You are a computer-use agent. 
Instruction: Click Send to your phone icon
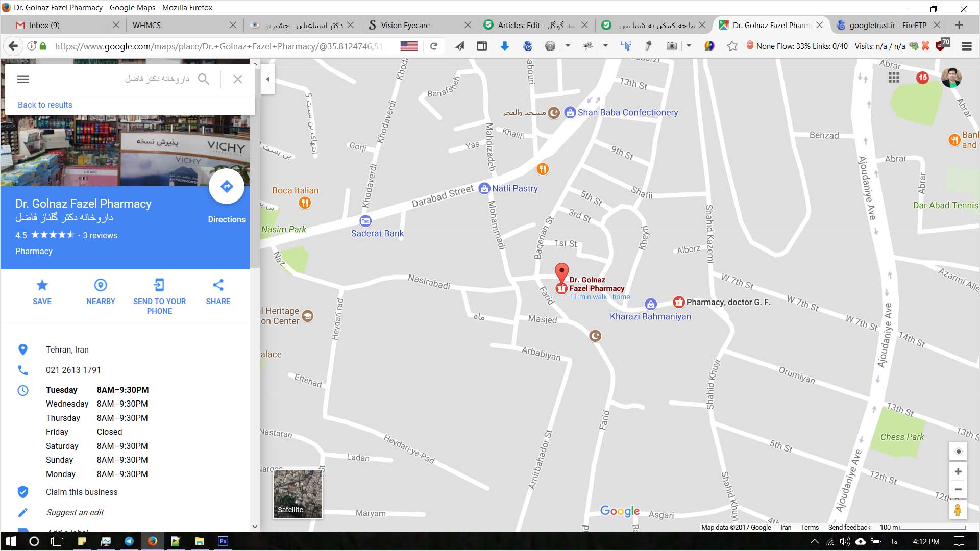[159, 285]
